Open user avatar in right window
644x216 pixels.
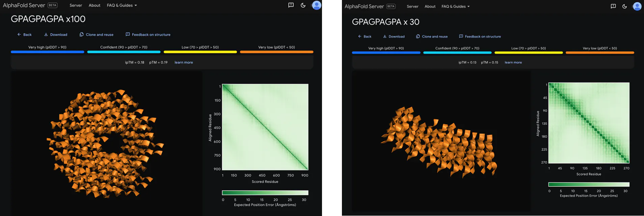coord(637,6)
